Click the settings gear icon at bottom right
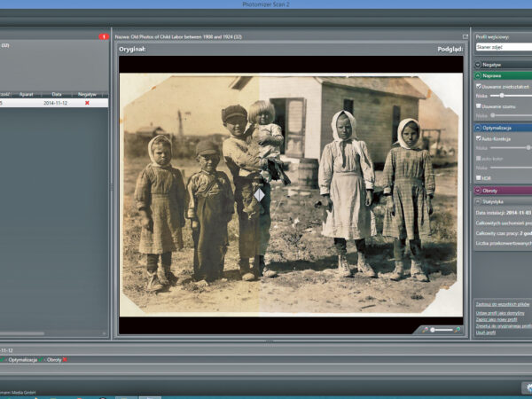This screenshot has height=399, width=532. (527, 387)
